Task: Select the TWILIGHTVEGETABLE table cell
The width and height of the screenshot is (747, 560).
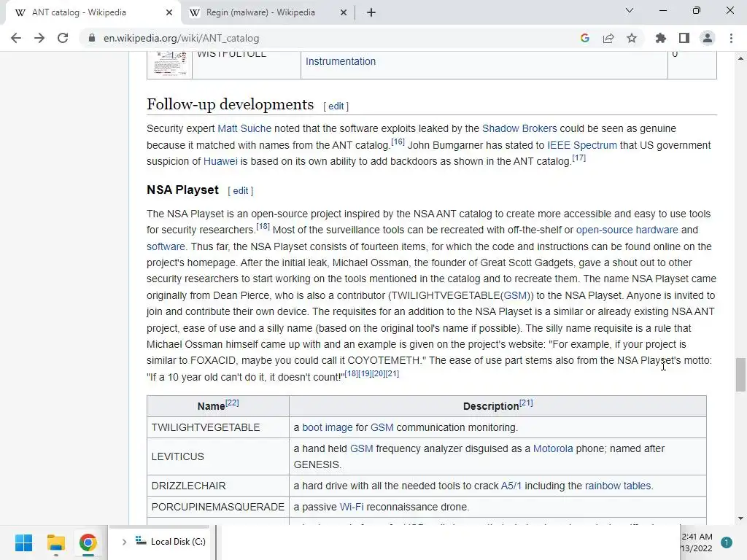Action: [x=217, y=427]
